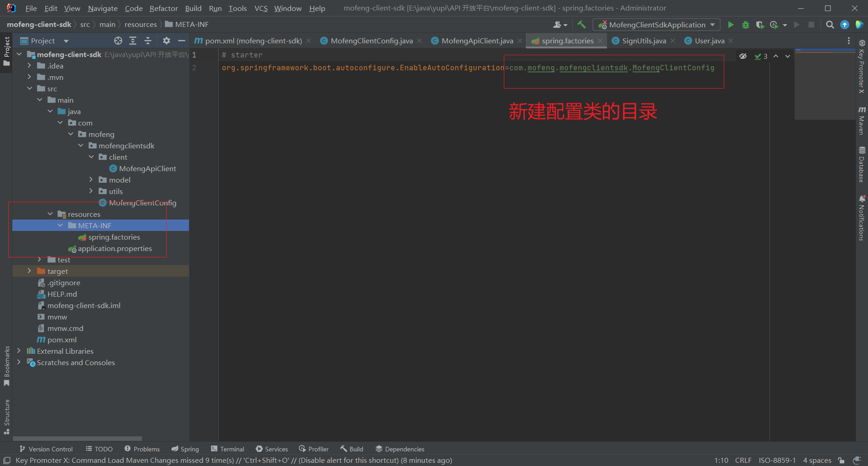
Task: Expand Scratches and Consoles node
Action: 19,362
